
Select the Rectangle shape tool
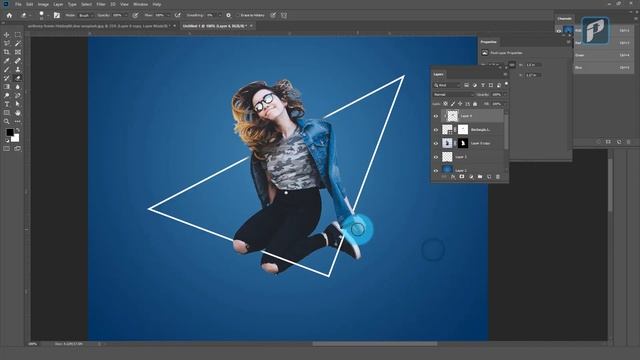(7, 113)
